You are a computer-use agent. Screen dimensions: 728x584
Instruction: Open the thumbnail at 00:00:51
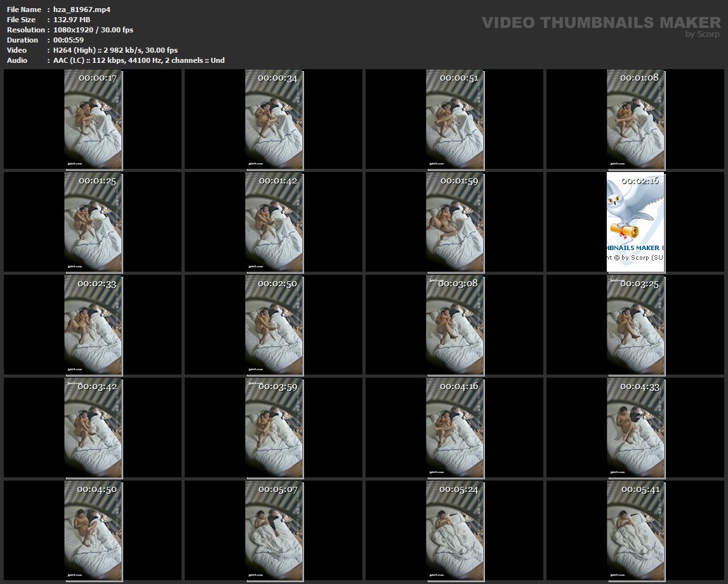[454, 119]
